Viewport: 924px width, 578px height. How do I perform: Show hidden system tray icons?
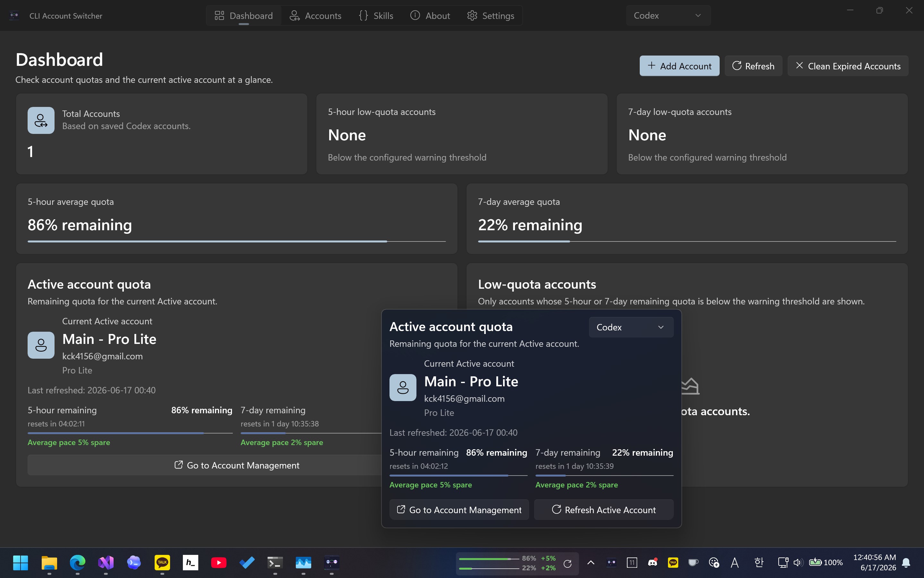591,562
